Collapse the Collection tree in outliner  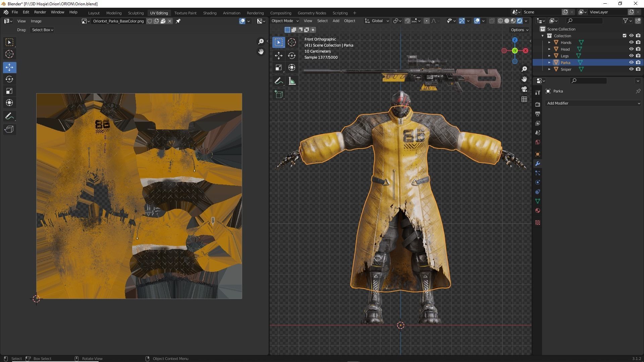[542, 36]
